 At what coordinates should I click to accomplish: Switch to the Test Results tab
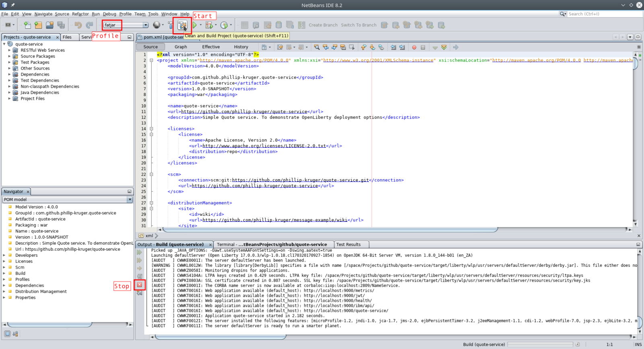[349, 244]
